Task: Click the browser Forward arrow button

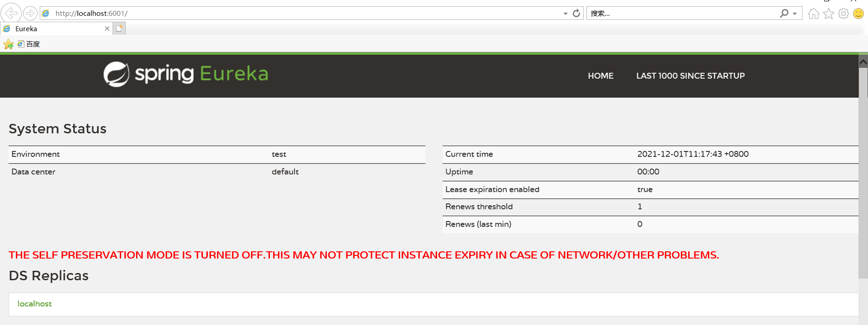Action: (30, 14)
